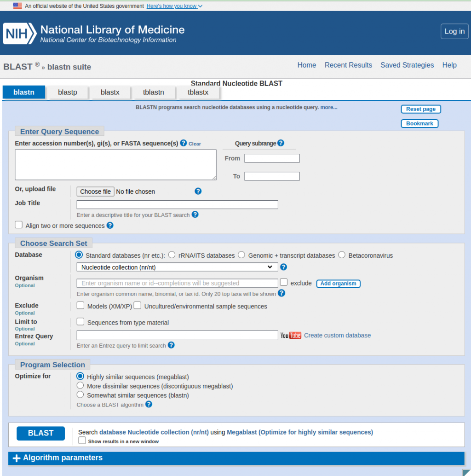Screen dimensions: 471x476
Task: Open help for Choose a BLAST algorithm
Action: (x=149, y=404)
